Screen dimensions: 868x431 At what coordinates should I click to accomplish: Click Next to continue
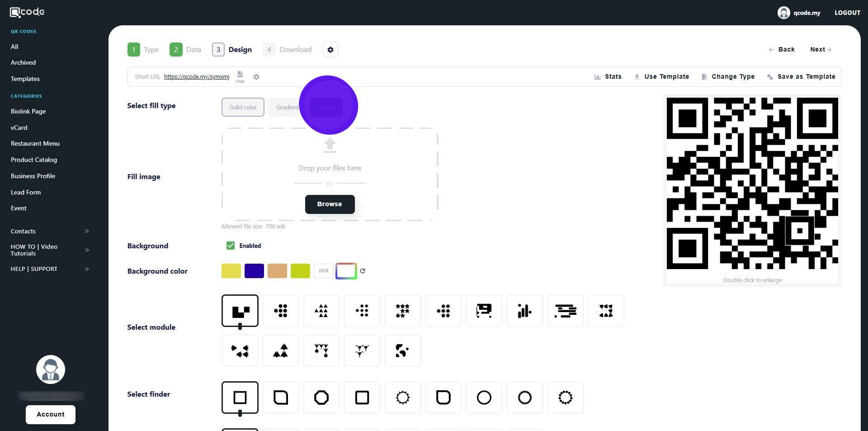tap(821, 50)
